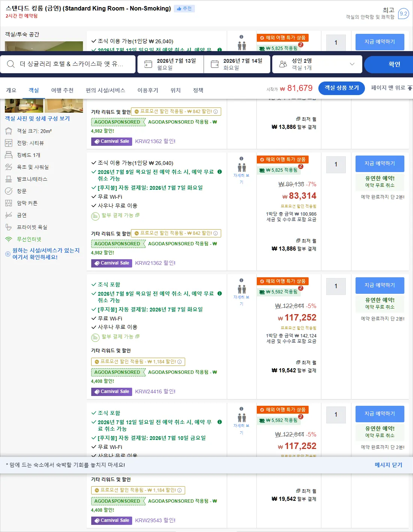This screenshot has height=532, width=413.
Task: Click Carnival Sale KRW21362 badge in ₩83,314 offer
Action: click(112, 263)
